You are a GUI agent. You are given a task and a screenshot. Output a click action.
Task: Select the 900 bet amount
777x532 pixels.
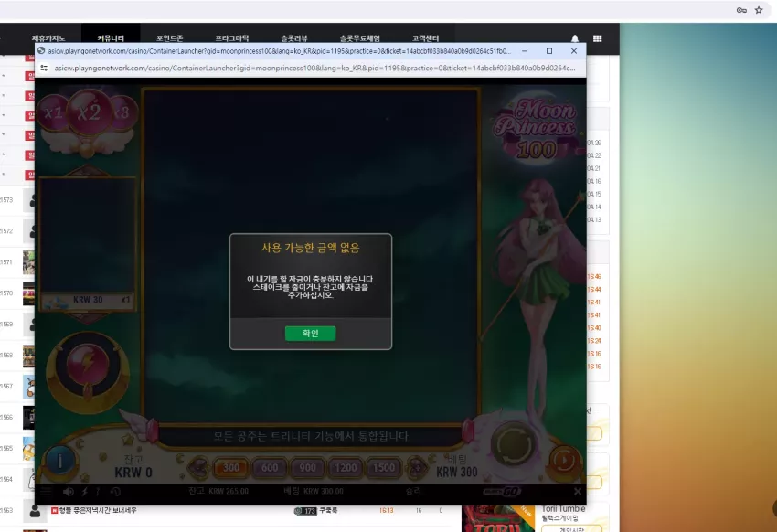click(307, 468)
